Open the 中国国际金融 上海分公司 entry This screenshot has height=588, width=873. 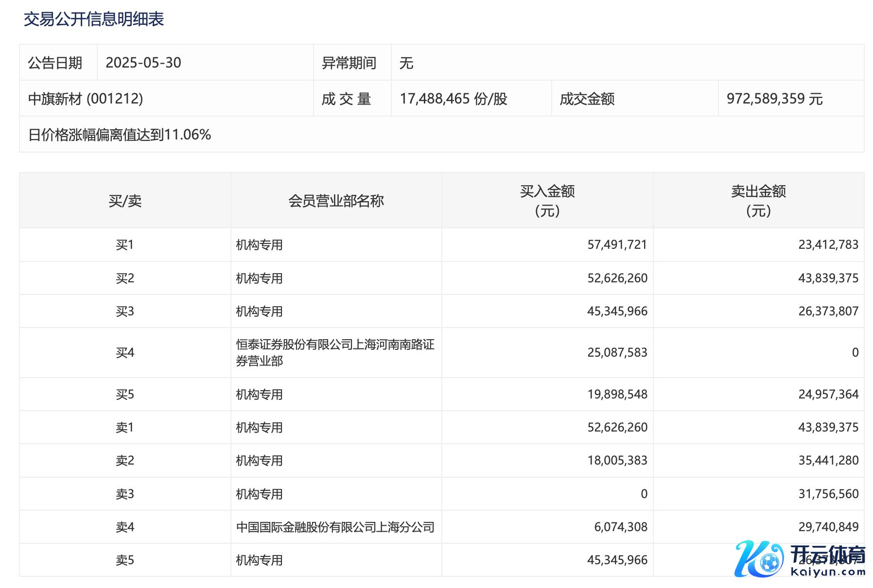(335, 527)
